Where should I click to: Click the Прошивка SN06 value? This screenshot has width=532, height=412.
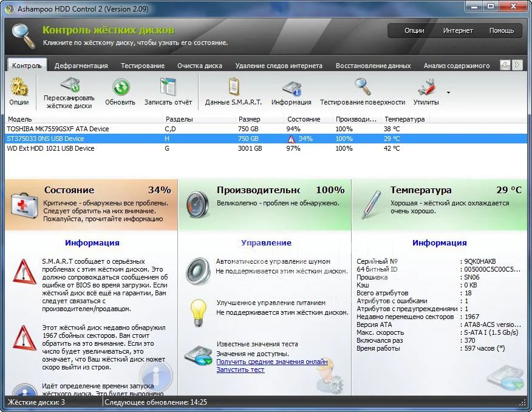472,277
